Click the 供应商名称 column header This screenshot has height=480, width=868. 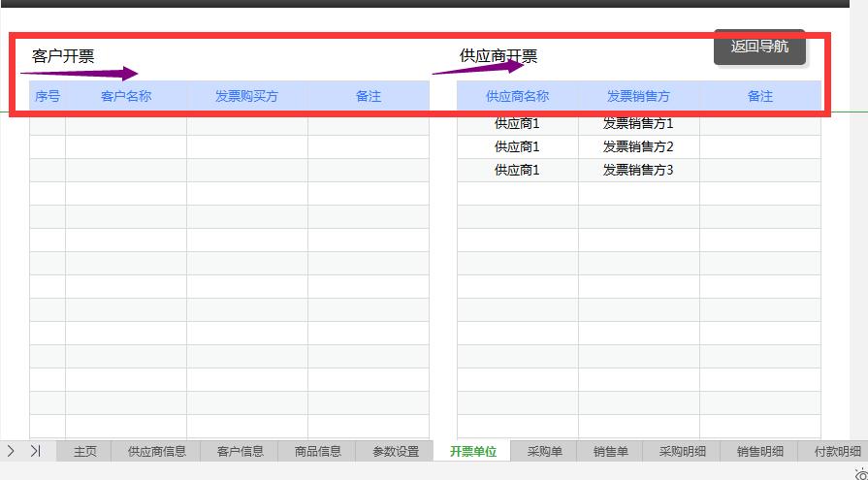click(518, 96)
